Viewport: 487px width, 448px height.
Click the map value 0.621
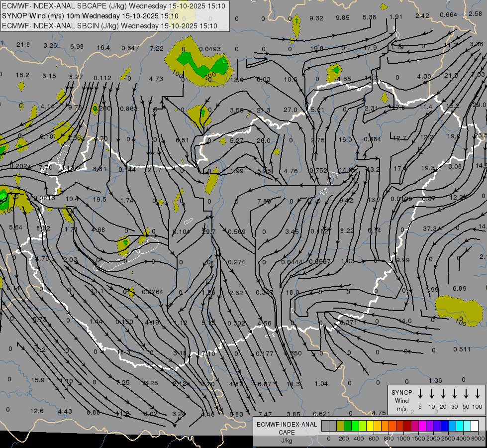coord(321,414)
